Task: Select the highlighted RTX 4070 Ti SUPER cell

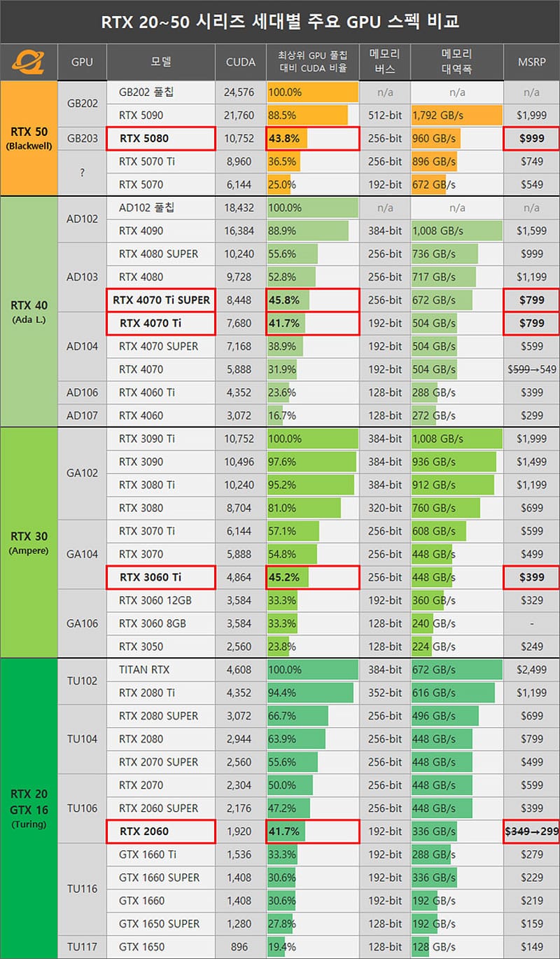Action: 160,300
